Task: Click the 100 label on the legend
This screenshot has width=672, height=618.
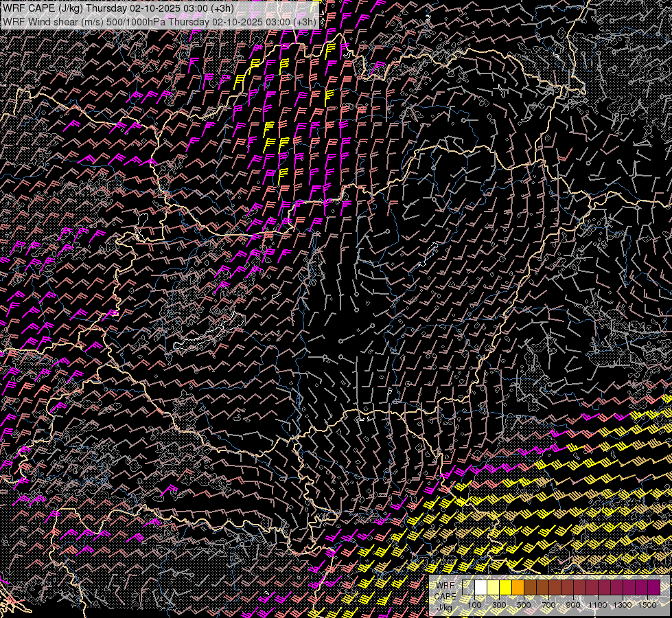Action: click(x=474, y=605)
